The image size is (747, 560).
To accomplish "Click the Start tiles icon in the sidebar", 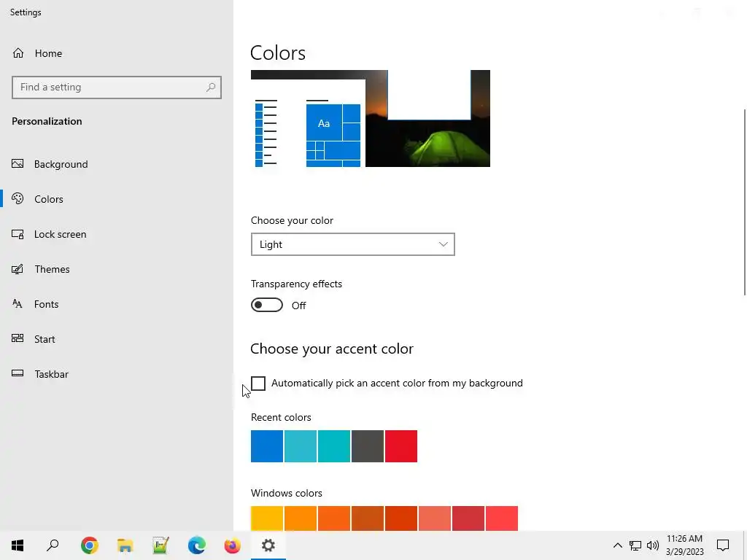I will [18, 338].
